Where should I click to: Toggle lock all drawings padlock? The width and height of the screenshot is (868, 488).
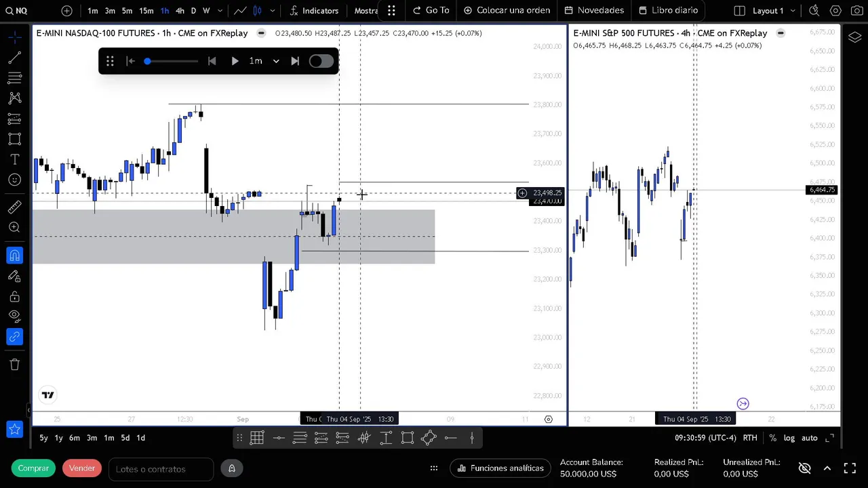[14, 296]
